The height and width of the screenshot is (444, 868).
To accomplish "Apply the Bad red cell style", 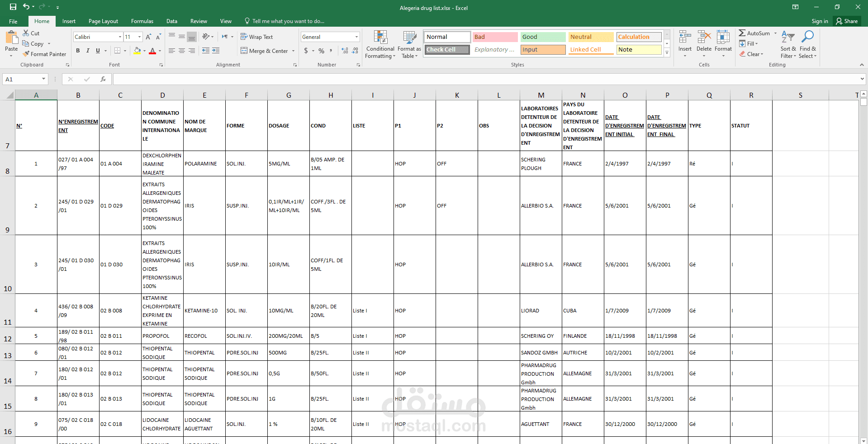I will pyautogui.click(x=495, y=37).
